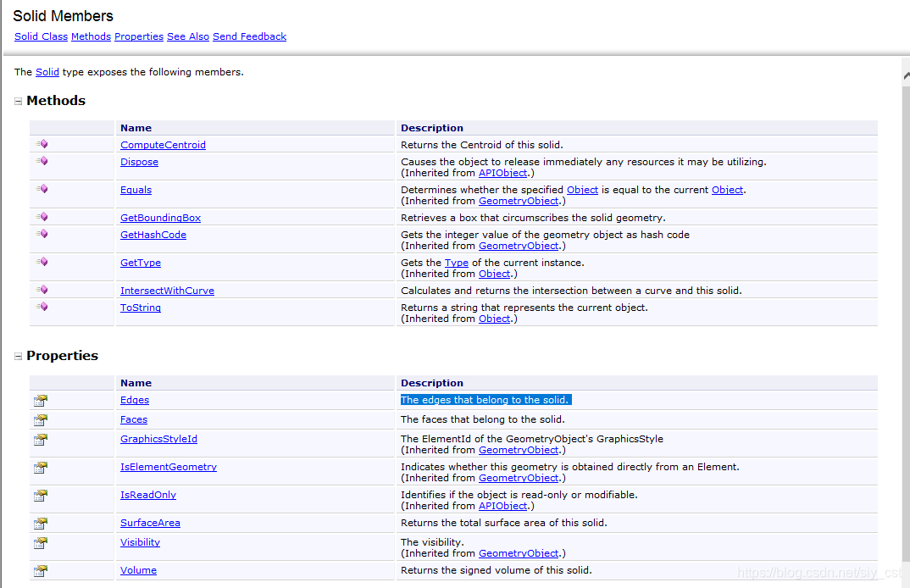The image size is (910, 588).
Task: Open the Faces property page
Action: [134, 419]
